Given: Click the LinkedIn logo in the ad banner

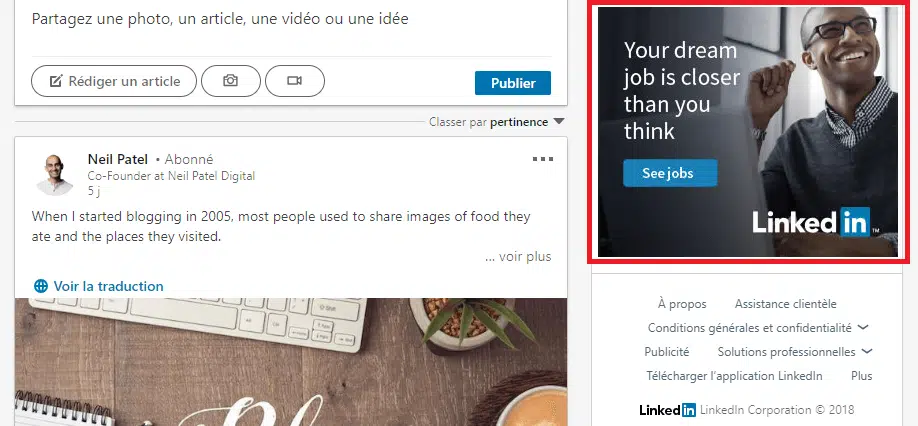Looking at the screenshot, I should pos(811,222).
